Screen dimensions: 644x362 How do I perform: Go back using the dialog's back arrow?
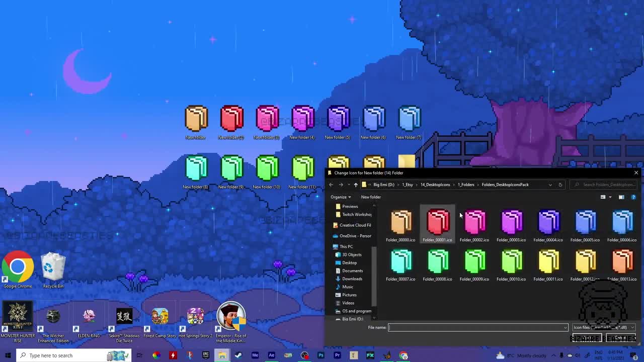tap(331, 185)
